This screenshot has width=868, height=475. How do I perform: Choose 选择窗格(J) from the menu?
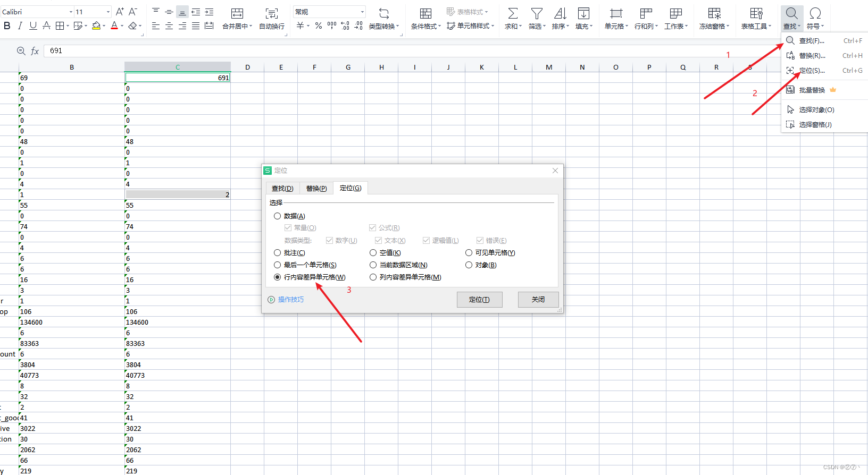(x=824, y=124)
